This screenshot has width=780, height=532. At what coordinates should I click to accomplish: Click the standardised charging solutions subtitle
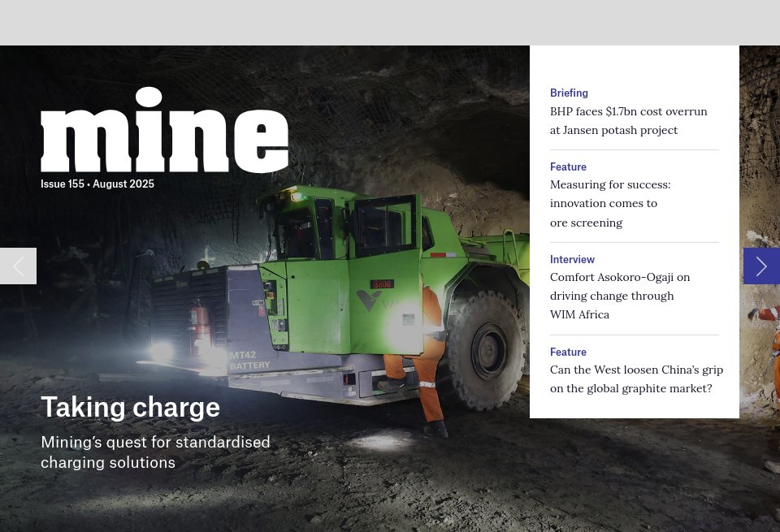(x=155, y=452)
